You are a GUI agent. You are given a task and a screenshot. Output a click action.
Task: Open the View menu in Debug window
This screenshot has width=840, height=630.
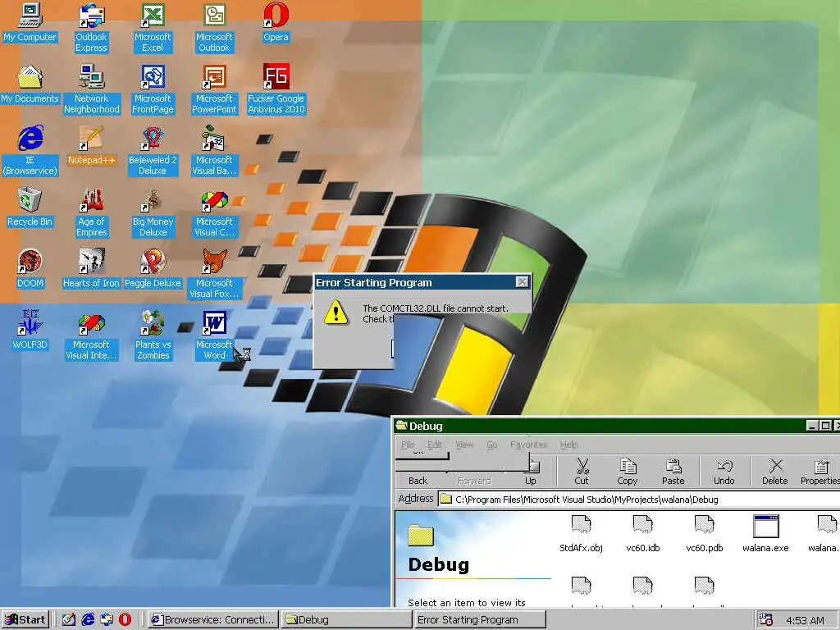464,445
